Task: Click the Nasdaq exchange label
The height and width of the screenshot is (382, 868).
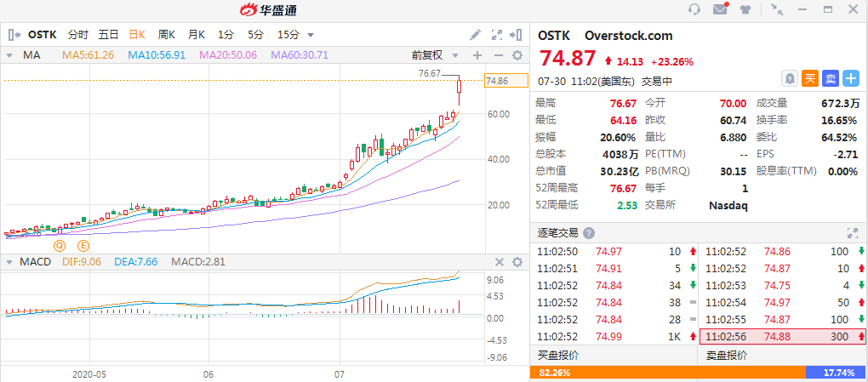Action: click(728, 205)
